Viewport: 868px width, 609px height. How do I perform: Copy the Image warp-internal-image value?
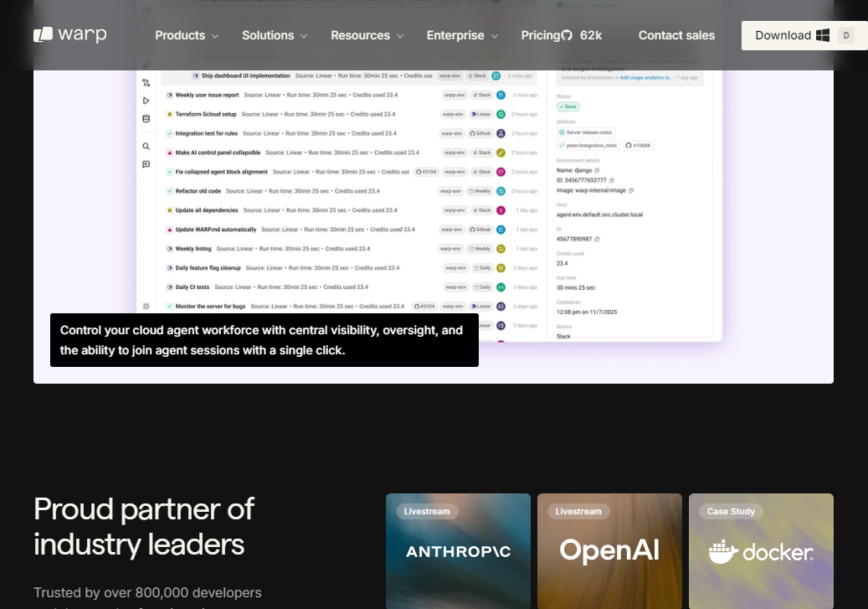coord(631,190)
